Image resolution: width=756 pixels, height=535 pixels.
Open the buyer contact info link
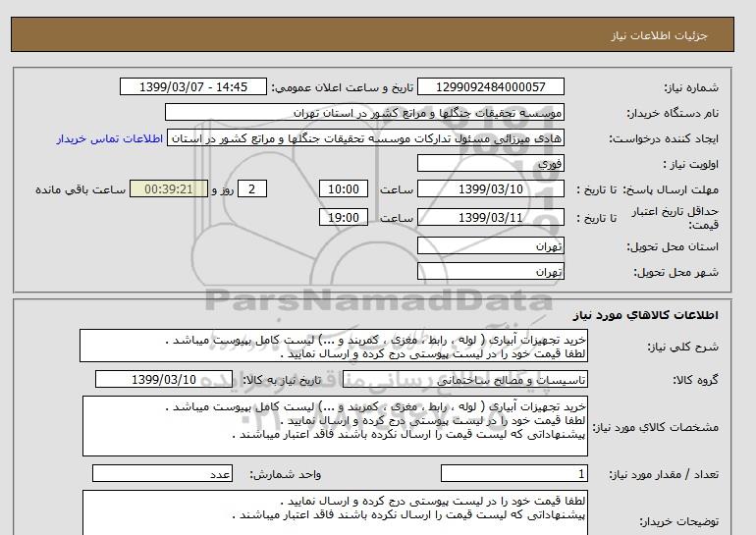[109, 138]
